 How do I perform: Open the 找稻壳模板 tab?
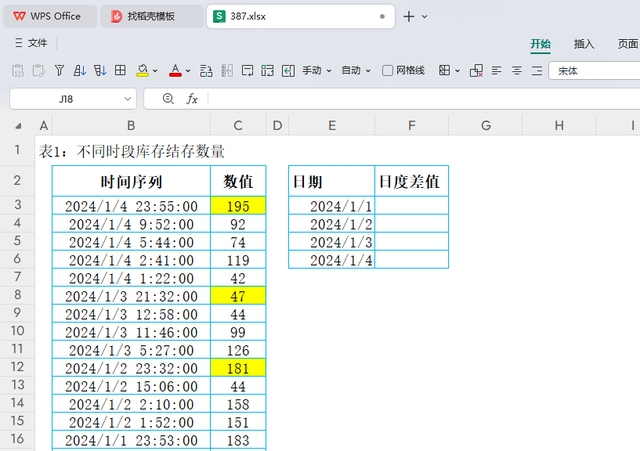(x=151, y=16)
